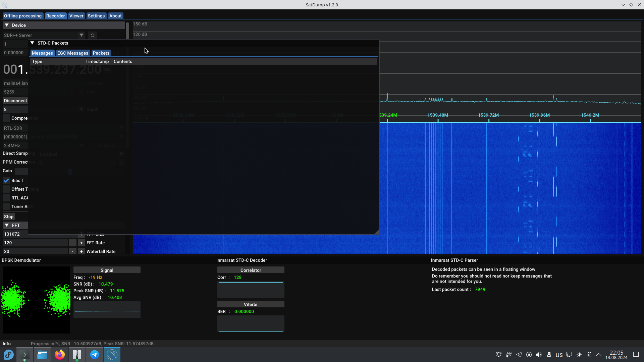Open the terminal launcher in taskbar
The height and width of the screenshot is (362, 644).
[x=25, y=355]
